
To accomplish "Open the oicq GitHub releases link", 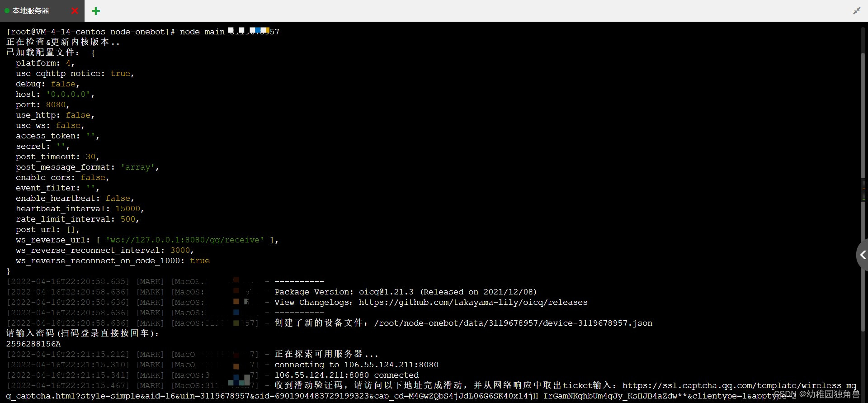I will coord(473,303).
